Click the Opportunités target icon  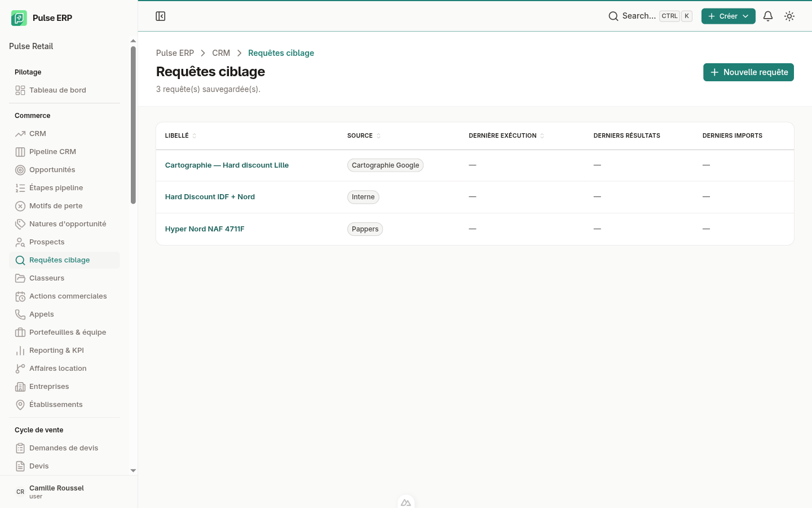[x=20, y=170]
